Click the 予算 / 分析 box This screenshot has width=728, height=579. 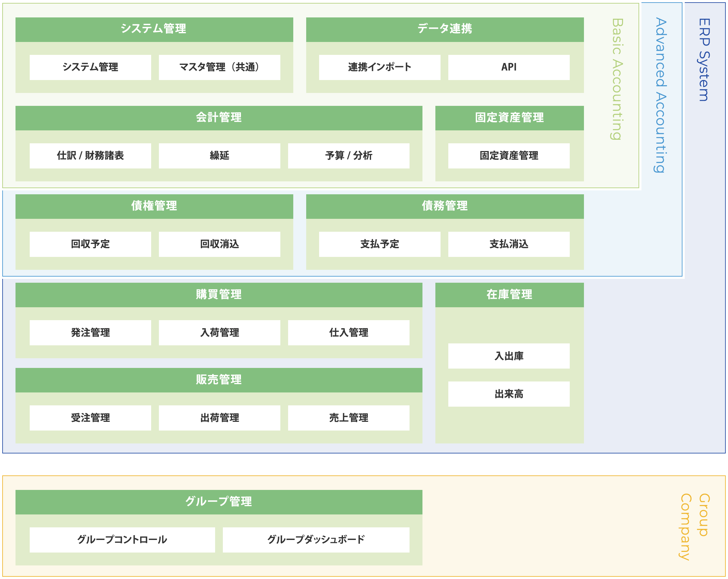pos(348,156)
